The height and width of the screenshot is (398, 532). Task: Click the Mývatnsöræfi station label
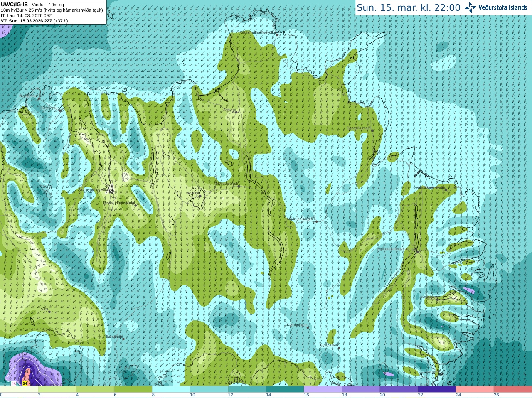point(227,184)
